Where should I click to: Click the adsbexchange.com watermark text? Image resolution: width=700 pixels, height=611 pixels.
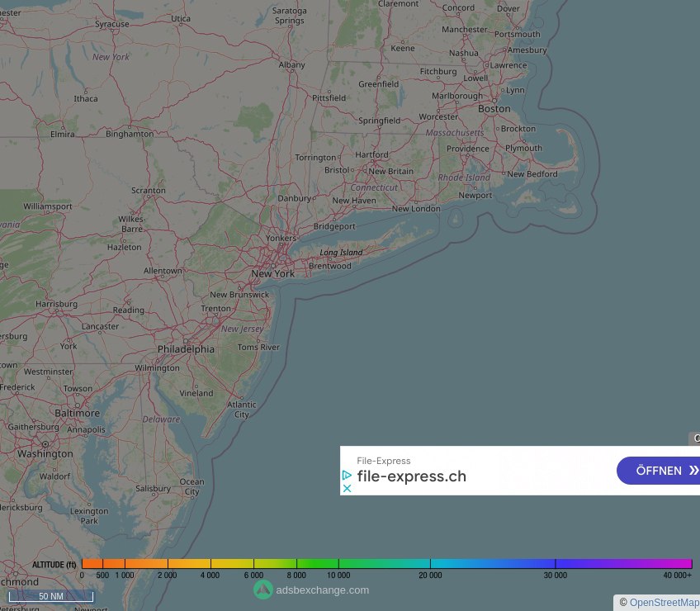[322, 590]
